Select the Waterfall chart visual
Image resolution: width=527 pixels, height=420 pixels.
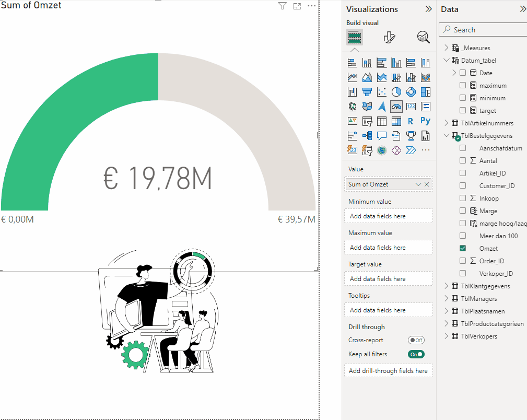point(352,92)
